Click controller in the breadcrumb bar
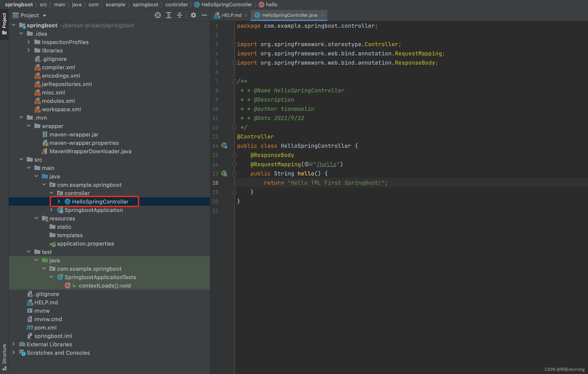 176,4
